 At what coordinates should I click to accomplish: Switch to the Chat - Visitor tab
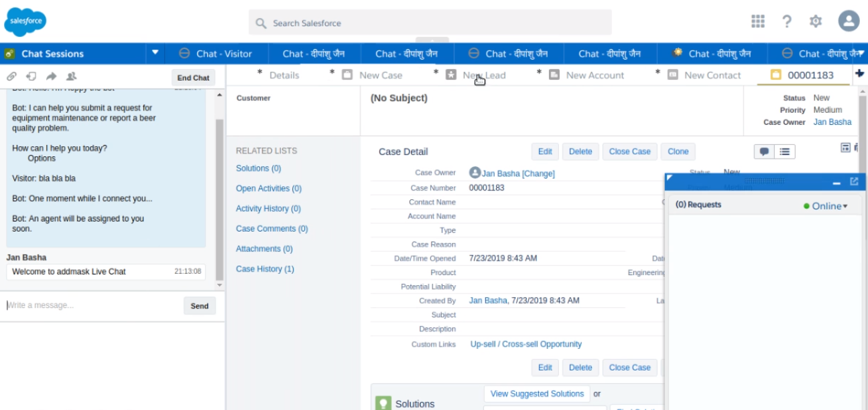point(216,54)
